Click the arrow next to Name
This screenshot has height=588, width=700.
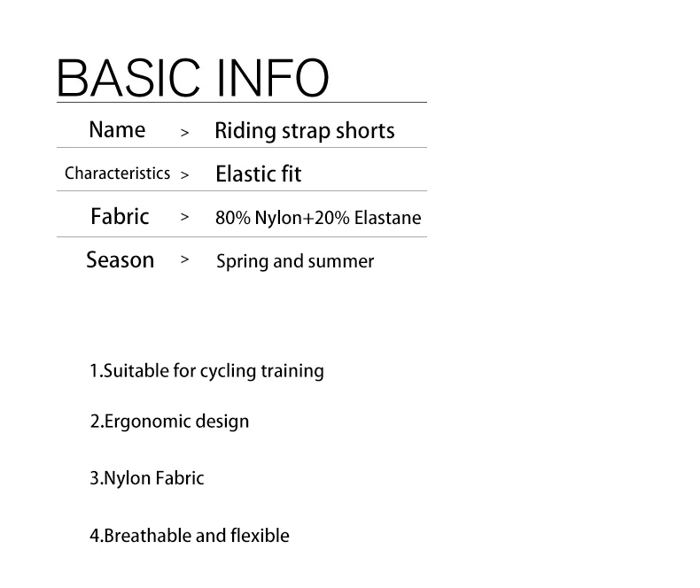184,133
